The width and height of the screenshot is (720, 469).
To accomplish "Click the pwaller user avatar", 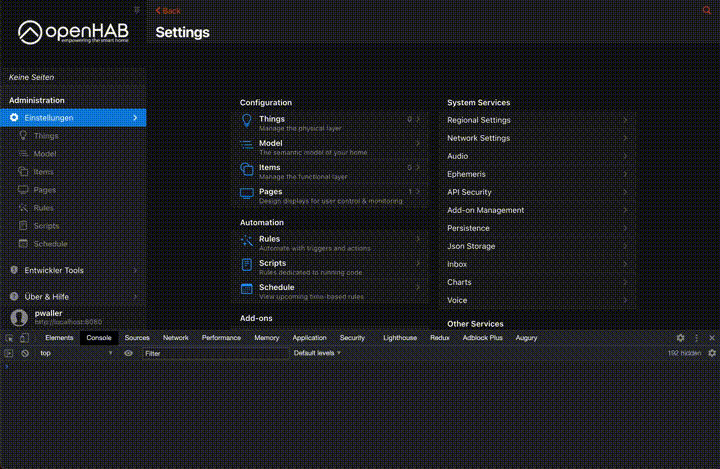I will (x=19, y=317).
